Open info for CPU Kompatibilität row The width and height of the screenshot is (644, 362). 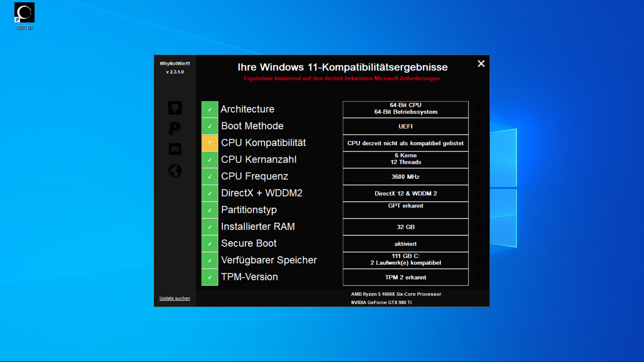click(x=479, y=143)
